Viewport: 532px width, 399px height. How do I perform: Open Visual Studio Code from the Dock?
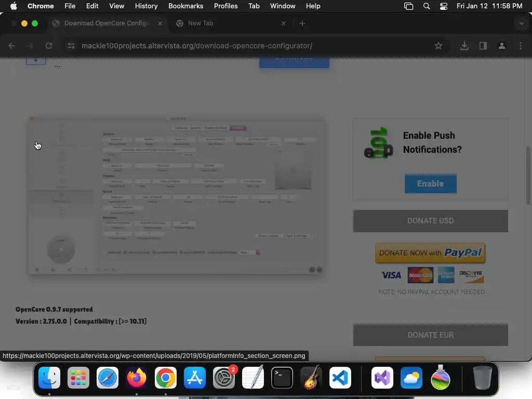pos(340,378)
